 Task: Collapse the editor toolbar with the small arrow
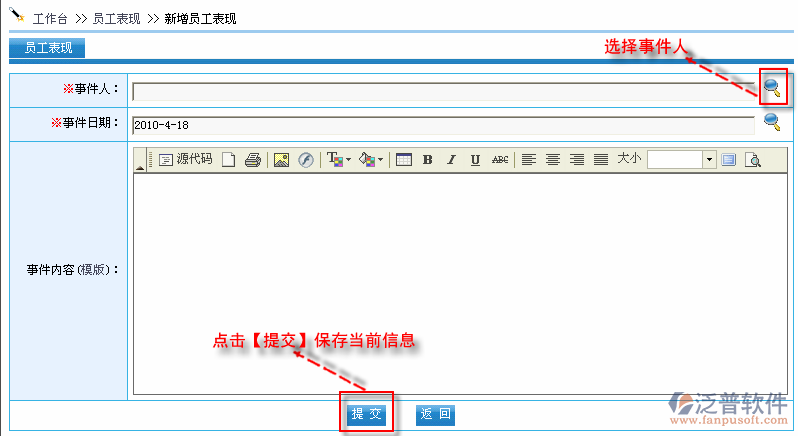coord(139,168)
